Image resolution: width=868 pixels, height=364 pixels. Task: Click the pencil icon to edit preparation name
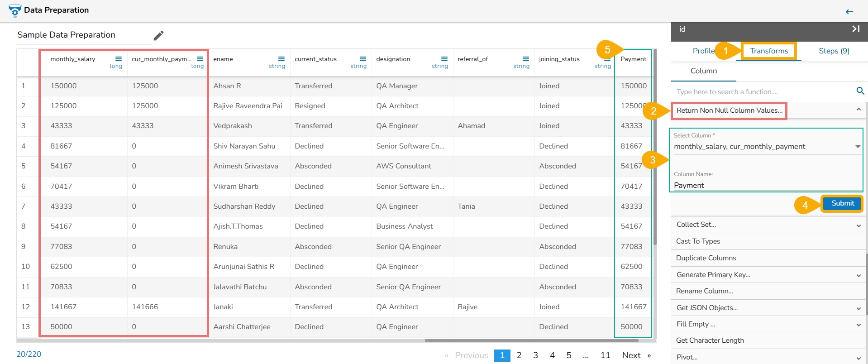pyautogui.click(x=158, y=35)
